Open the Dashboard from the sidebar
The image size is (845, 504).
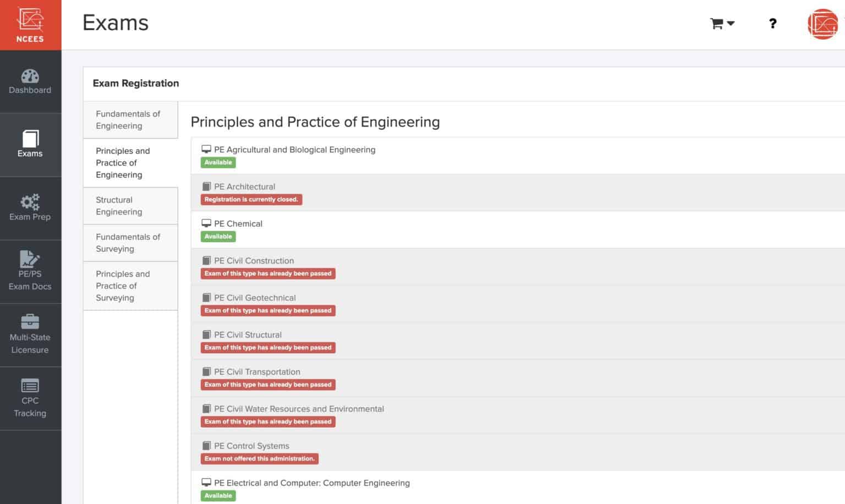click(x=30, y=81)
